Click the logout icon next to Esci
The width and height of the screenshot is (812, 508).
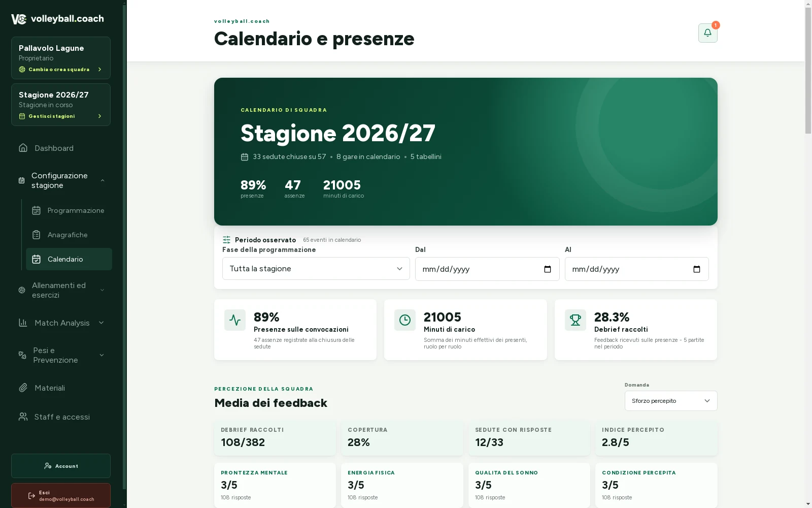(31, 496)
